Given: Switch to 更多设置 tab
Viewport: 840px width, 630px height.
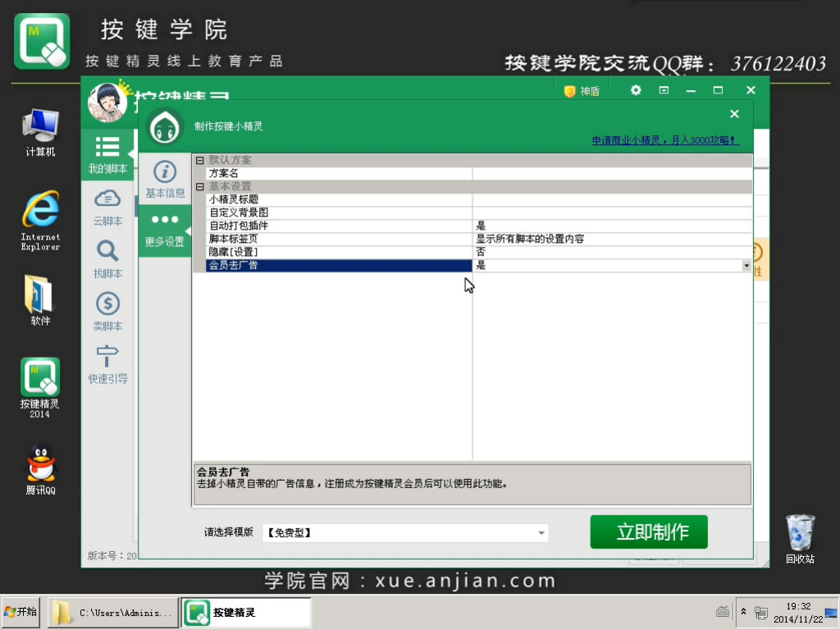Looking at the screenshot, I should (165, 231).
